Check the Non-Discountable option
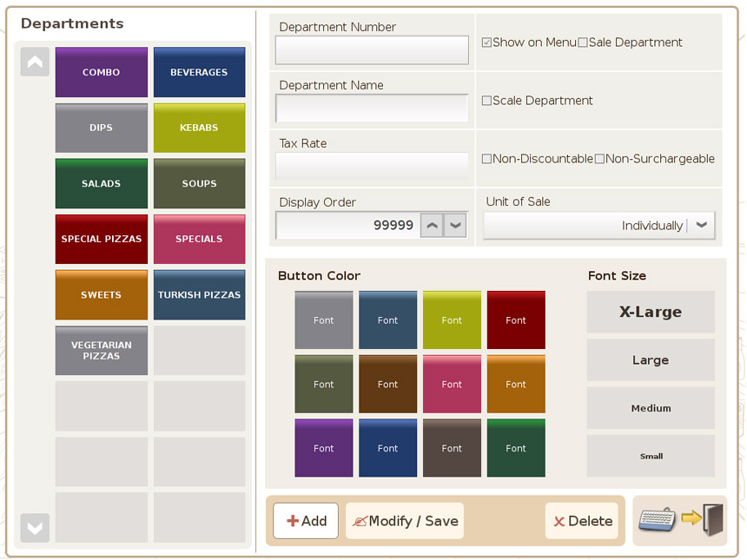This screenshot has width=747, height=560. coord(486,159)
